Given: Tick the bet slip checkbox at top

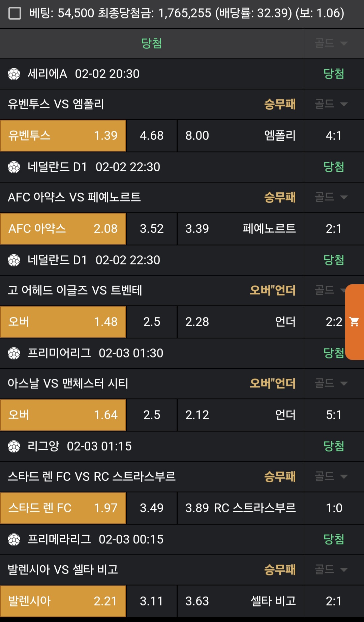Looking at the screenshot, I should 15,13.
